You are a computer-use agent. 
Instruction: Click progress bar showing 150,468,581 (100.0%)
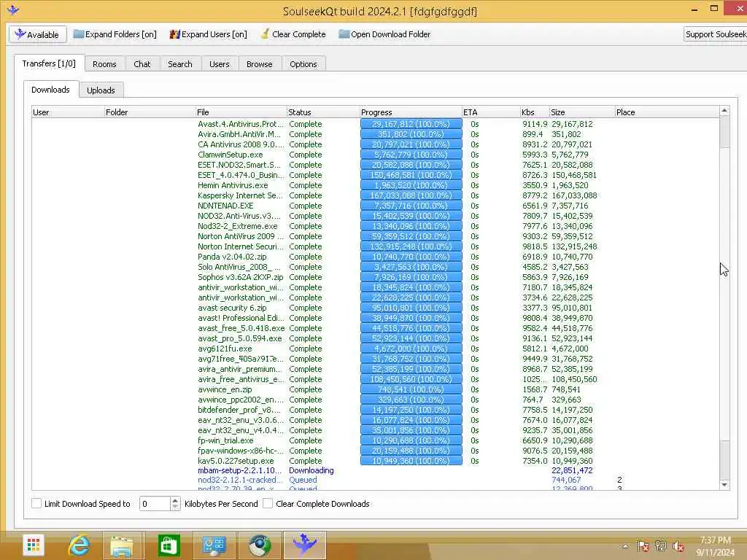(x=411, y=175)
